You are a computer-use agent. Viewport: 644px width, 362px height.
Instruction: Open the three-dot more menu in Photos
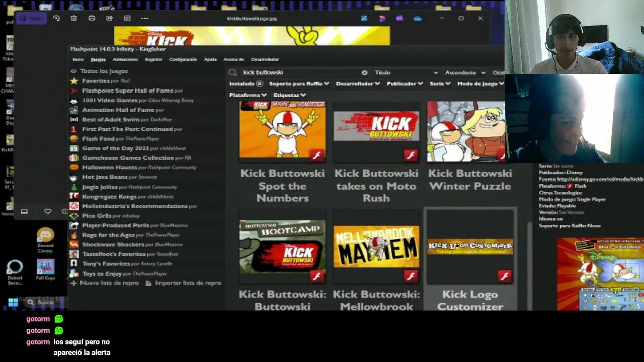145,18
